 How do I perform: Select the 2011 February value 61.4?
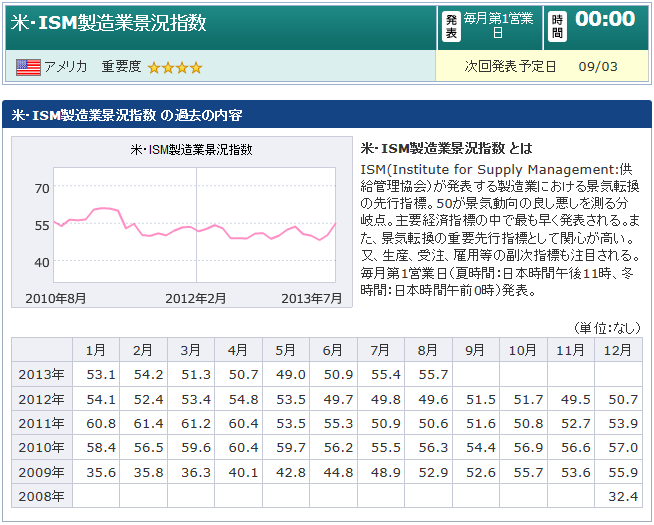click(148, 424)
